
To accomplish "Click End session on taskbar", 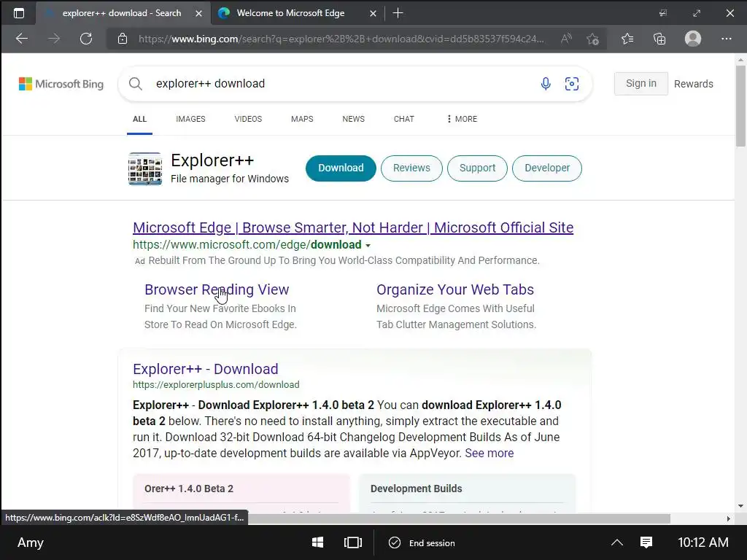I will click(x=422, y=542).
